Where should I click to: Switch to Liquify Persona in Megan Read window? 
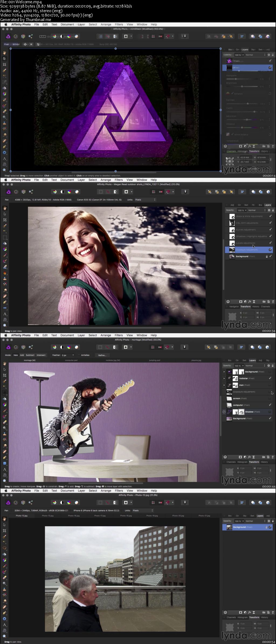tap(16, 192)
